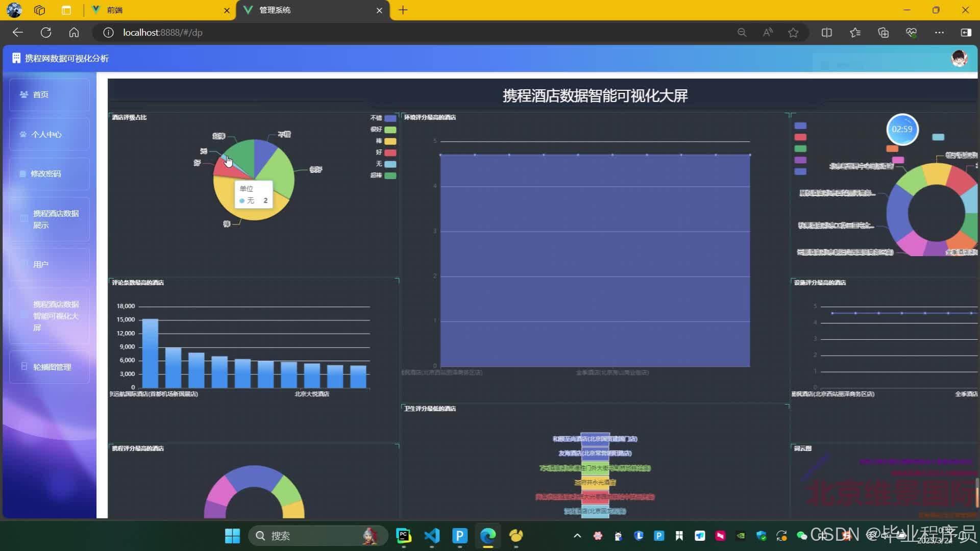Viewport: 980px width, 551px height.
Task: Open a new browser tab
Action: tap(403, 10)
